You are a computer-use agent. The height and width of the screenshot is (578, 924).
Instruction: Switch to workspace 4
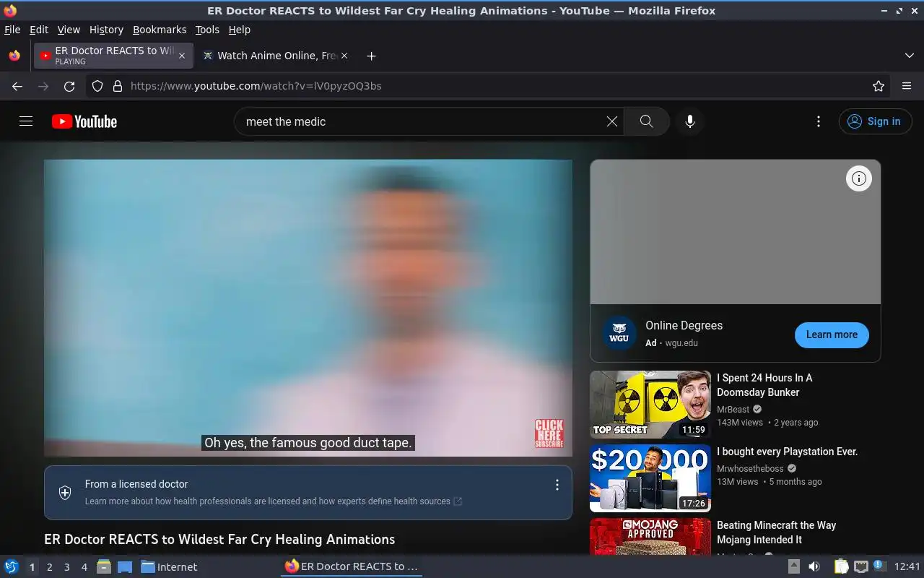click(x=84, y=567)
